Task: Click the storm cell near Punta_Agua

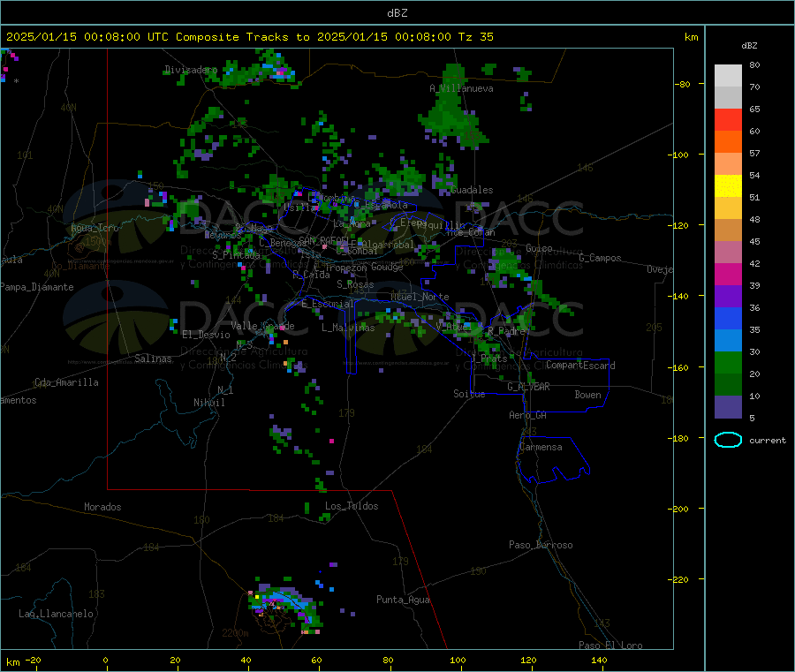Action: click(x=284, y=605)
